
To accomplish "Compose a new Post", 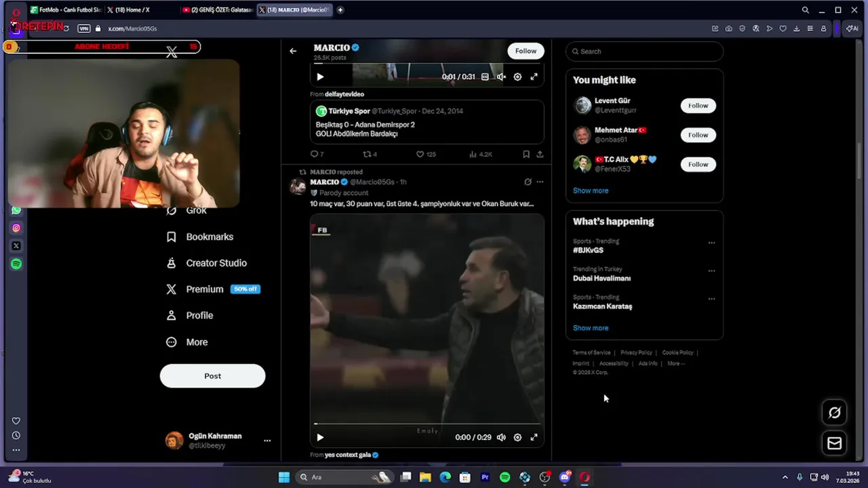I will pyautogui.click(x=212, y=376).
